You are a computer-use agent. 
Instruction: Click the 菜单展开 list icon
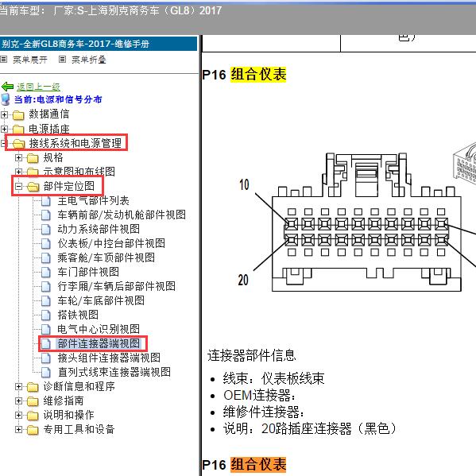coord(4,59)
